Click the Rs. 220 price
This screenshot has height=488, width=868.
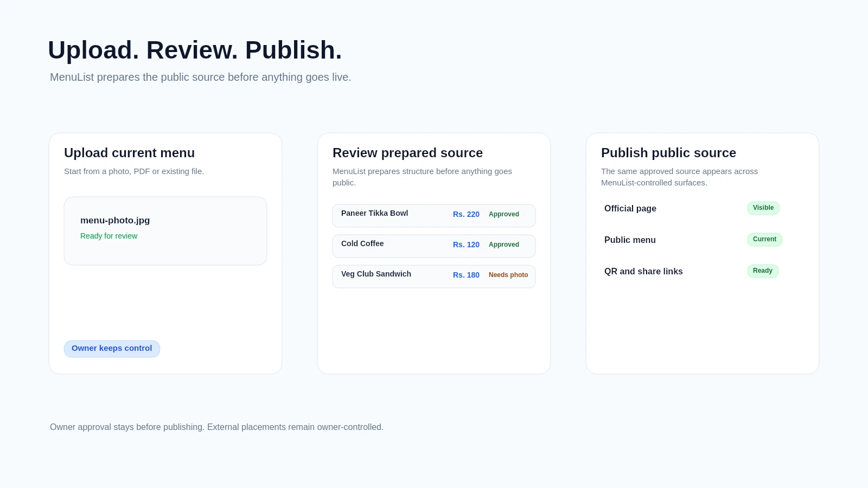[x=466, y=214]
